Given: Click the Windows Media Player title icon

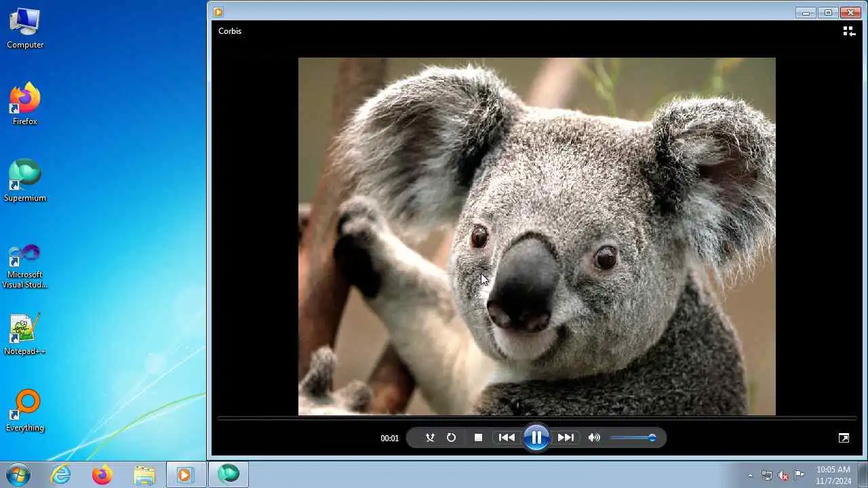Looking at the screenshot, I should [218, 12].
